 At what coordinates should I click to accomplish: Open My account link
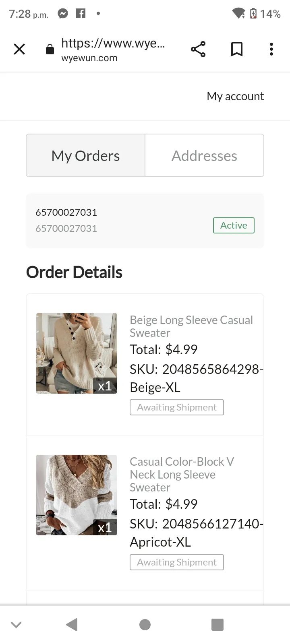[x=235, y=96]
